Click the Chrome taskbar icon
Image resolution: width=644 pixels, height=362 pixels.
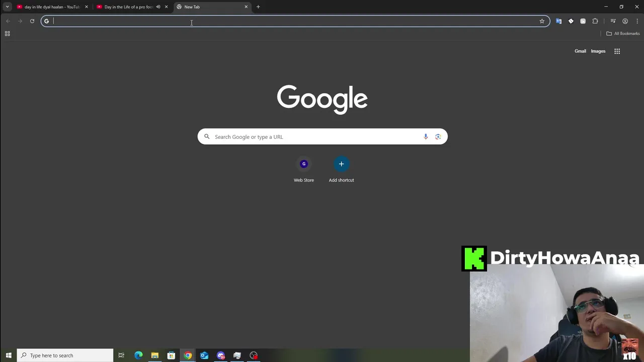click(188, 355)
